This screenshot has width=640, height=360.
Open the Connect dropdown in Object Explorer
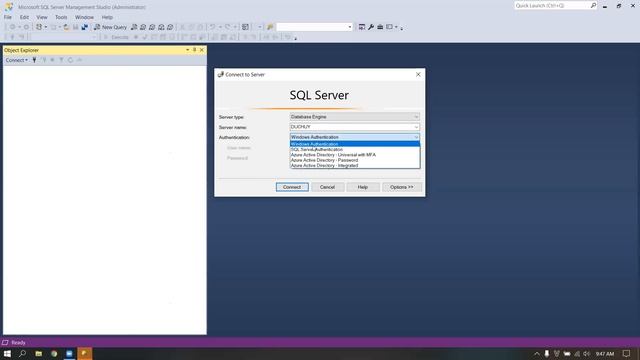[16, 60]
